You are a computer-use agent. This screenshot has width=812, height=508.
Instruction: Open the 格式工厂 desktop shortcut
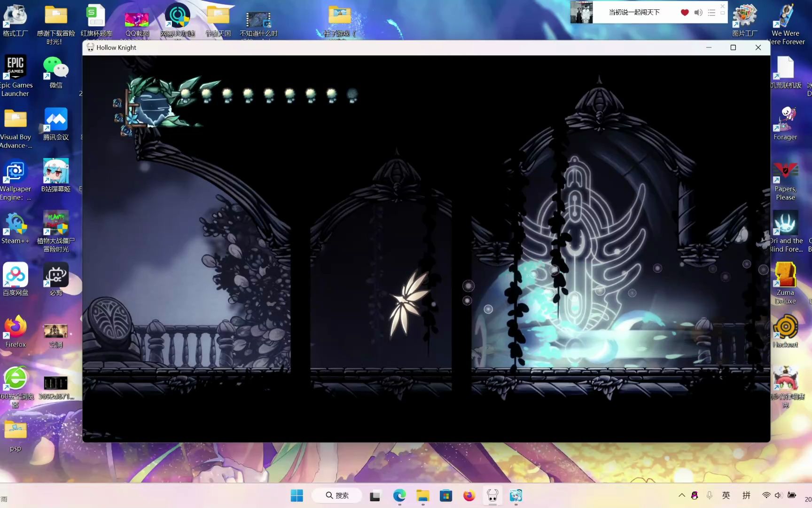[x=15, y=21]
